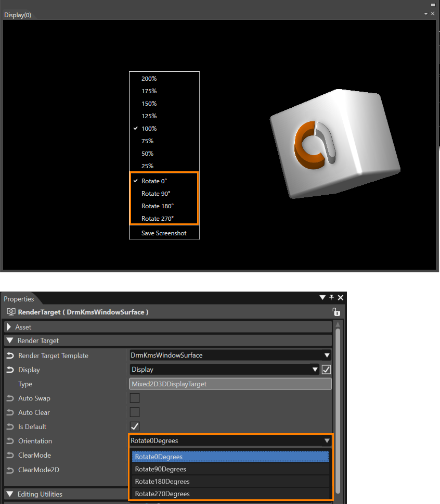Reset the Is Default property
Screen dimensions: 440x504
click(10, 426)
